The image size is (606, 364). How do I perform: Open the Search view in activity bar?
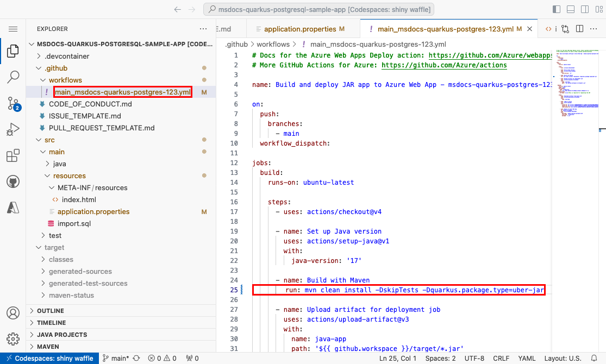pos(13,77)
